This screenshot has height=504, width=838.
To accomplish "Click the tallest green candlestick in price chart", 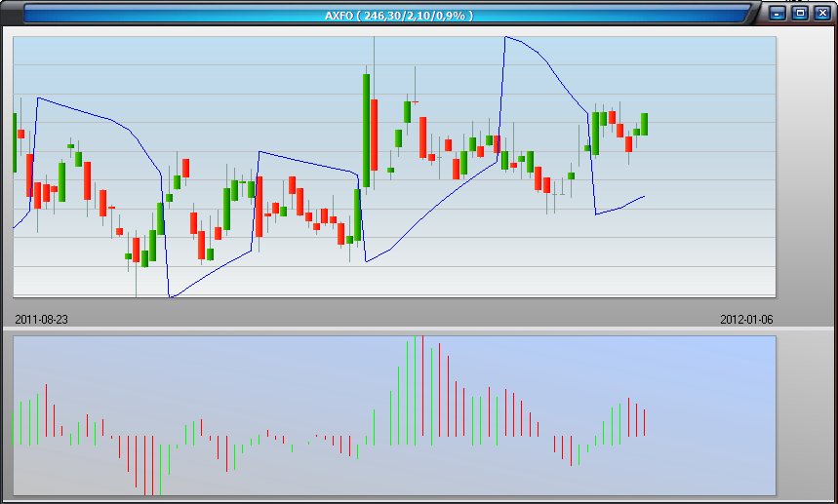I will click(x=366, y=131).
